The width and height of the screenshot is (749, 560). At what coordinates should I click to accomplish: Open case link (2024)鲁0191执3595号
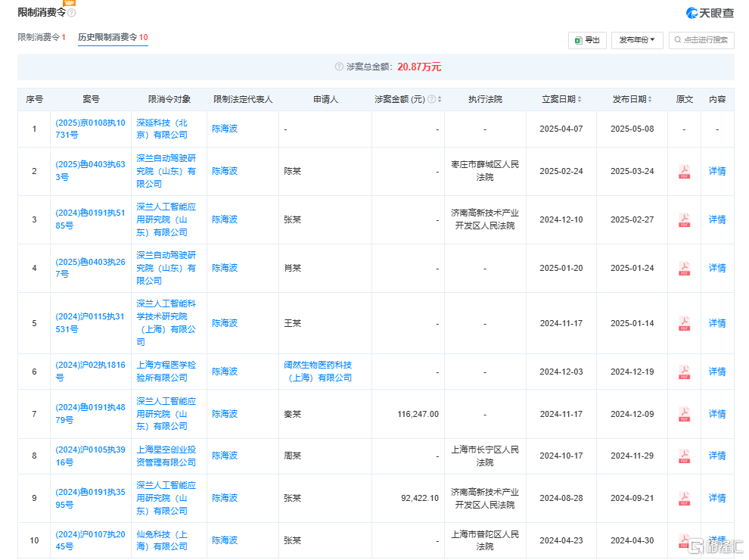(90, 498)
